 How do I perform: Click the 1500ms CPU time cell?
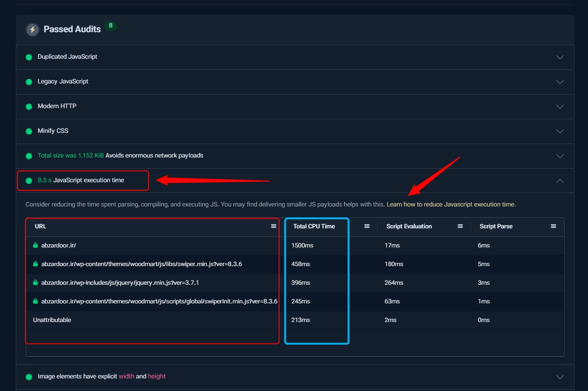[x=302, y=245]
